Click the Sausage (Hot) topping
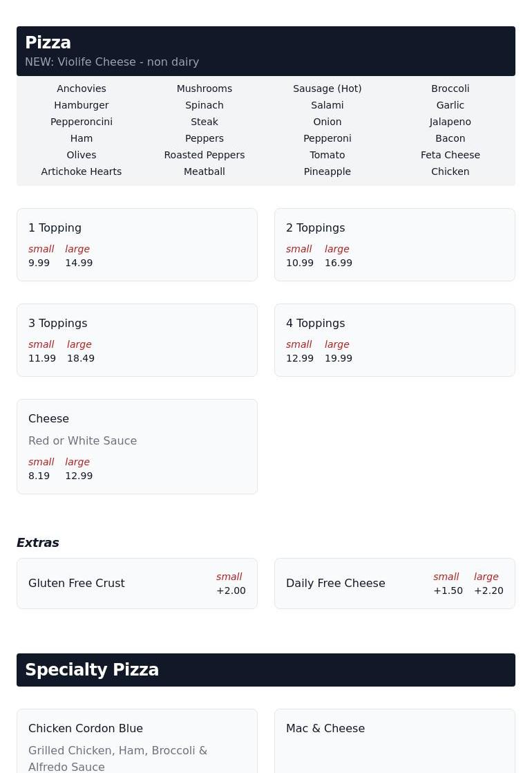532x773 pixels. 327,89
